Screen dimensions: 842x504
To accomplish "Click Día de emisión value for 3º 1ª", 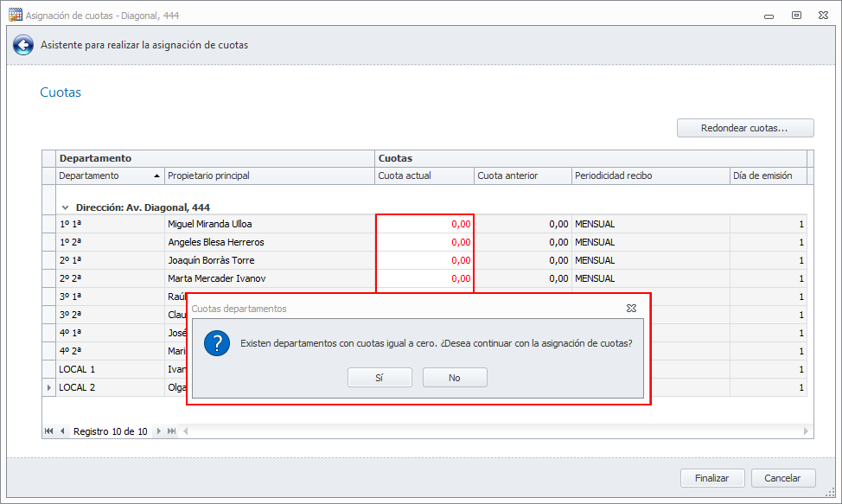I will [769, 297].
